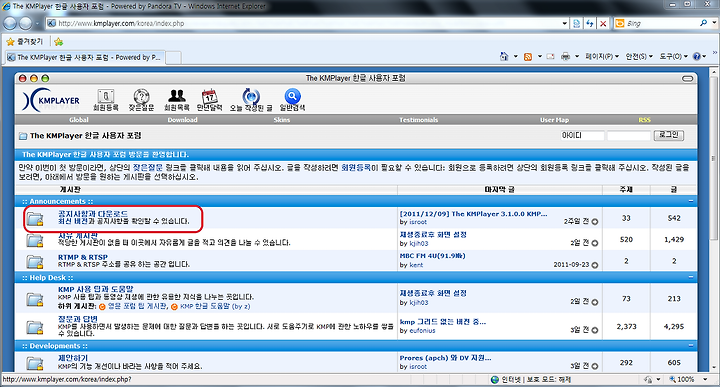Open the calendar icon

point(209,96)
